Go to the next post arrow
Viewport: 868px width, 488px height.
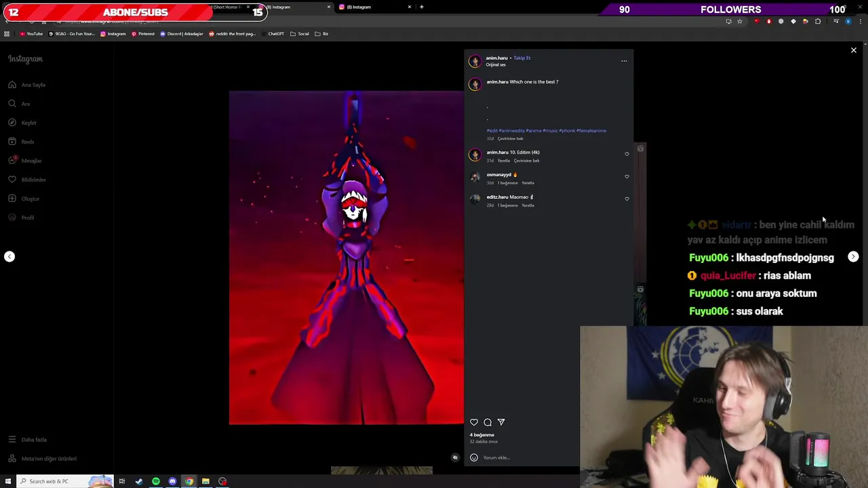853,257
